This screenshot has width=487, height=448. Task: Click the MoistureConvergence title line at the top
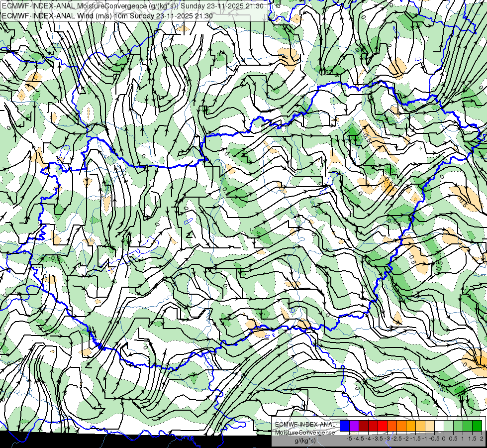(133, 6)
